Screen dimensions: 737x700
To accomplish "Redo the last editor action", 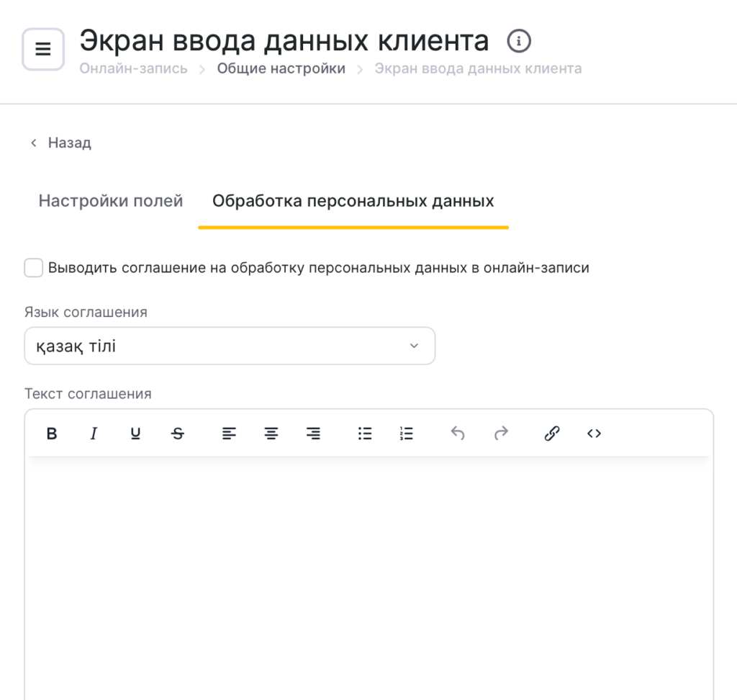I will pos(501,434).
